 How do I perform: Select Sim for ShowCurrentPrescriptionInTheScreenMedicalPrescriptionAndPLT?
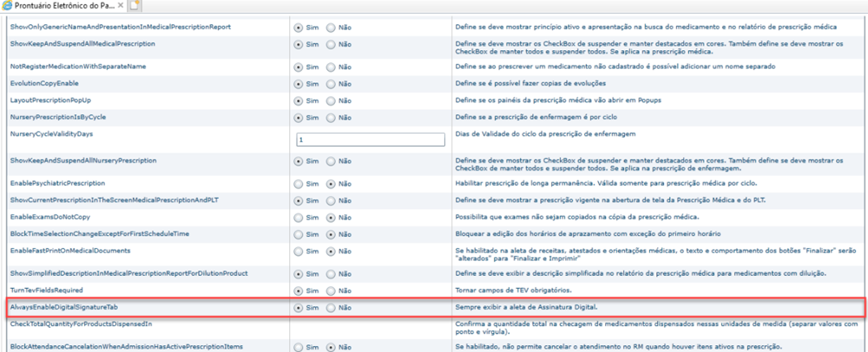point(299,201)
